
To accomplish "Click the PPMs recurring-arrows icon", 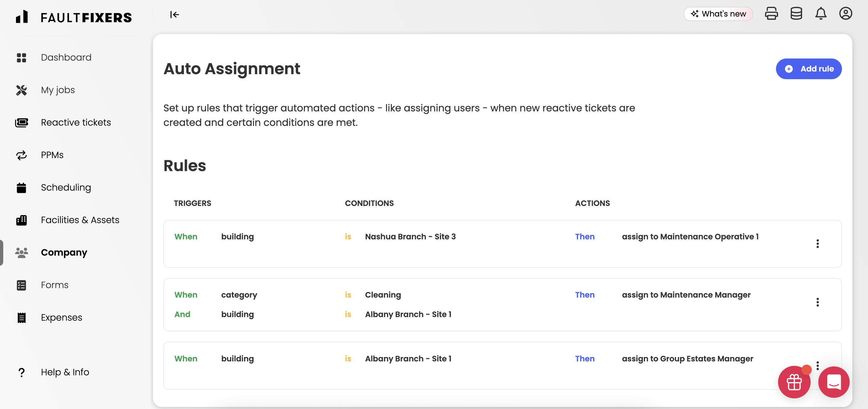I will point(21,155).
